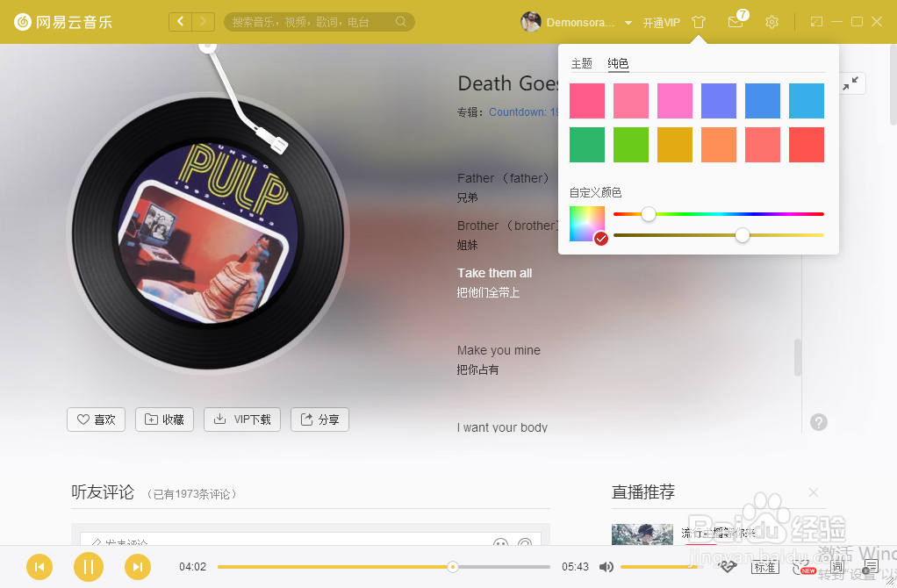Toggle heartbeat mode icon

tap(727, 567)
